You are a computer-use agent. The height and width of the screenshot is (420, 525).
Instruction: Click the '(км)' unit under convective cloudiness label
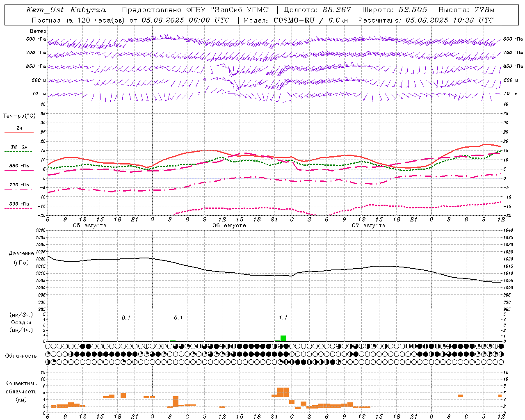pyautogui.click(x=21, y=399)
